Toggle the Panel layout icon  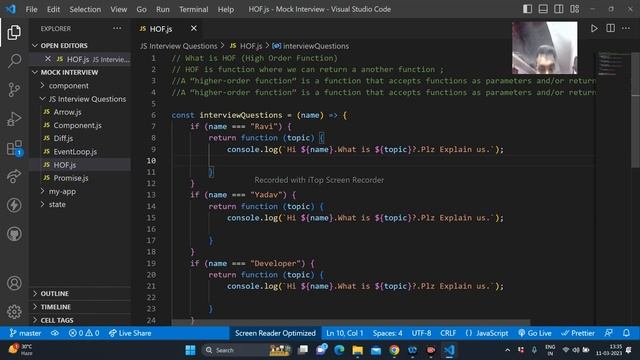pos(543,9)
